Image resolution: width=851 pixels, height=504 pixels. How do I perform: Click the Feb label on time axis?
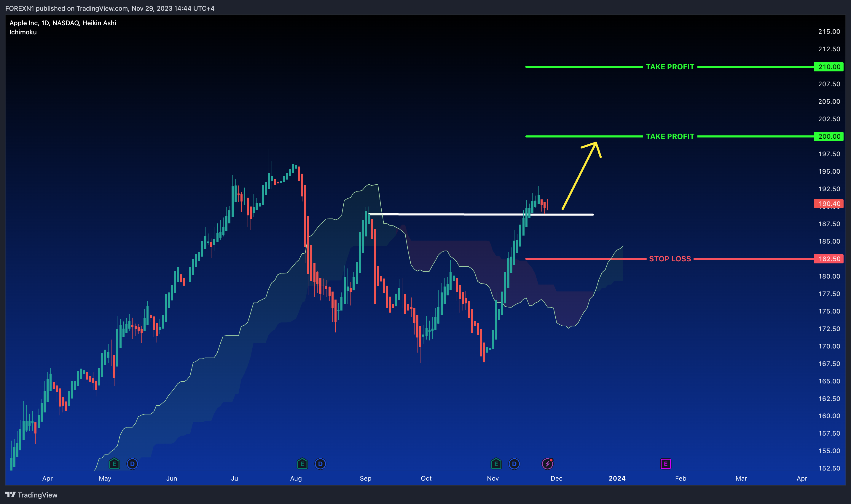(x=681, y=478)
